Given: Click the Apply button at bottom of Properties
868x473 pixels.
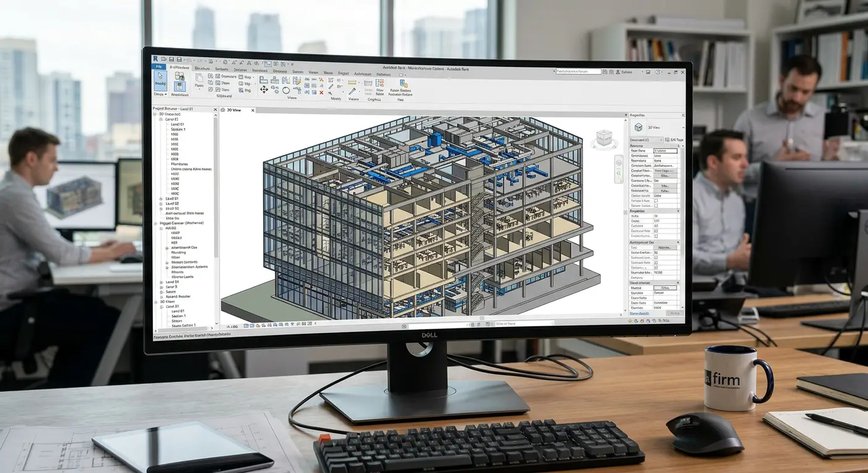Looking at the screenshot, I should [675, 313].
